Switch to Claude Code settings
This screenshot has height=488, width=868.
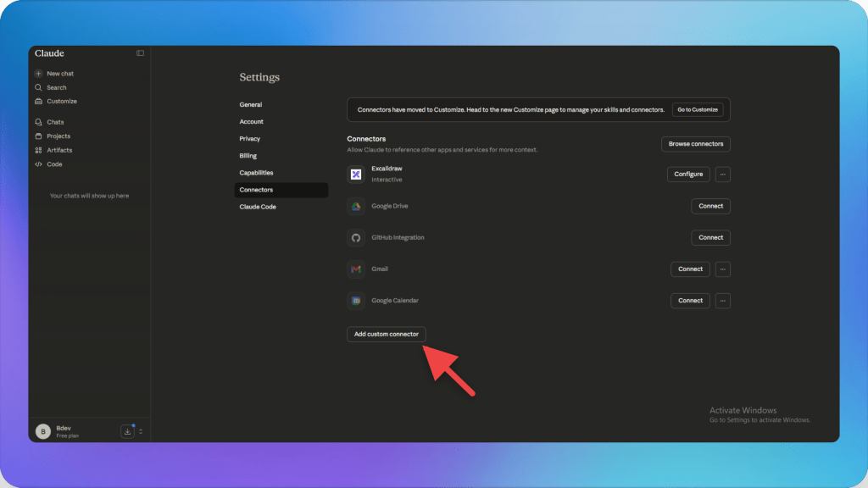(x=258, y=206)
